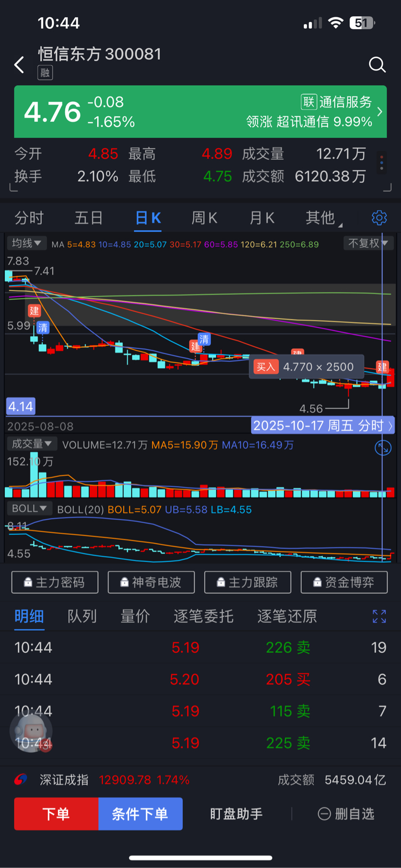Switch to 逐笔还原 tab

[287, 617]
